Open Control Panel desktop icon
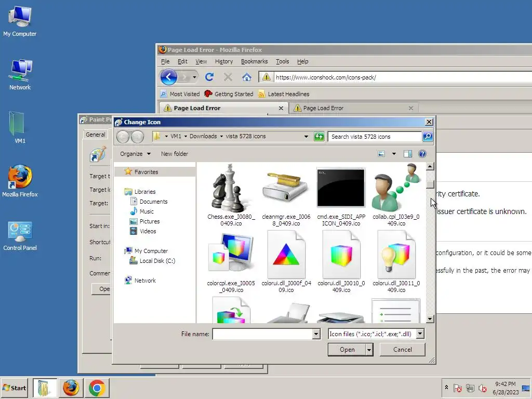The width and height of the screenshot is (532, 399). pos(20,236)
